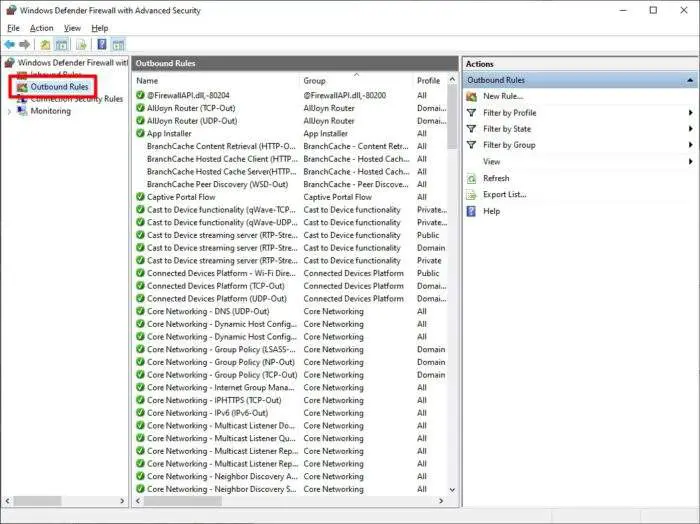Open the Help menu

click(x=100, y=28)
